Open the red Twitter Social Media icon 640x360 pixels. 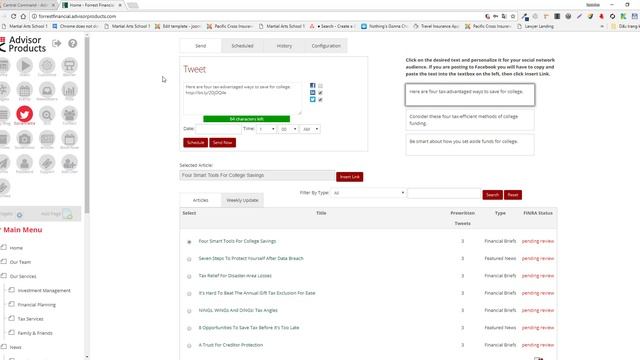click(24, 114)
